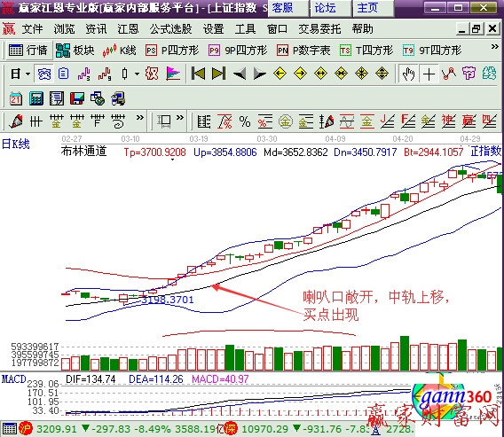Click the floppy disk save icon

(77, 98)
